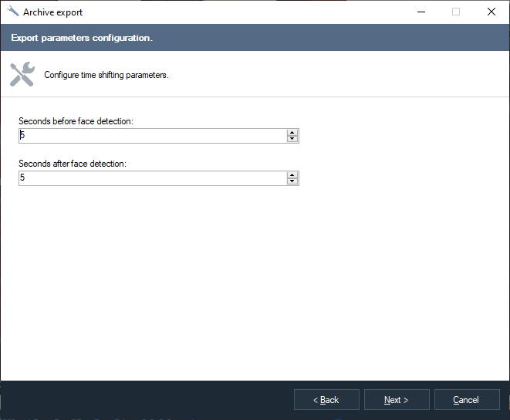
Task: Decrease seconds after face detection value
Action: (292, 181)
